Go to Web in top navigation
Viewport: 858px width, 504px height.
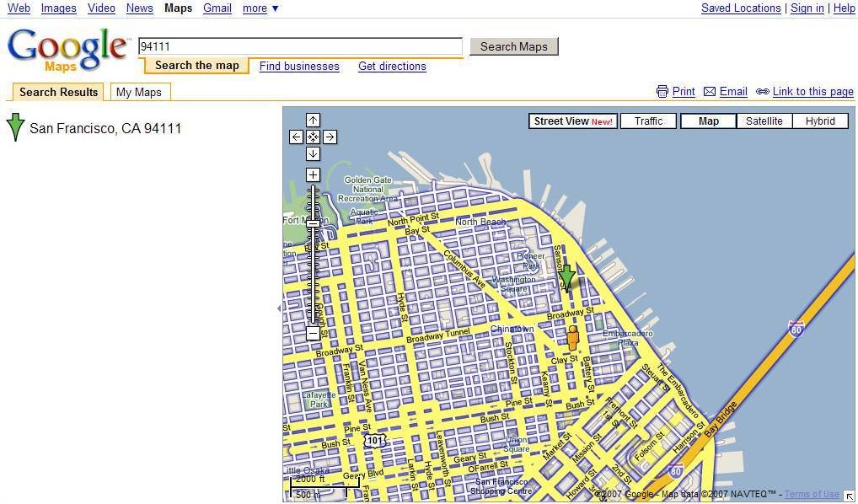coord(19,8)
